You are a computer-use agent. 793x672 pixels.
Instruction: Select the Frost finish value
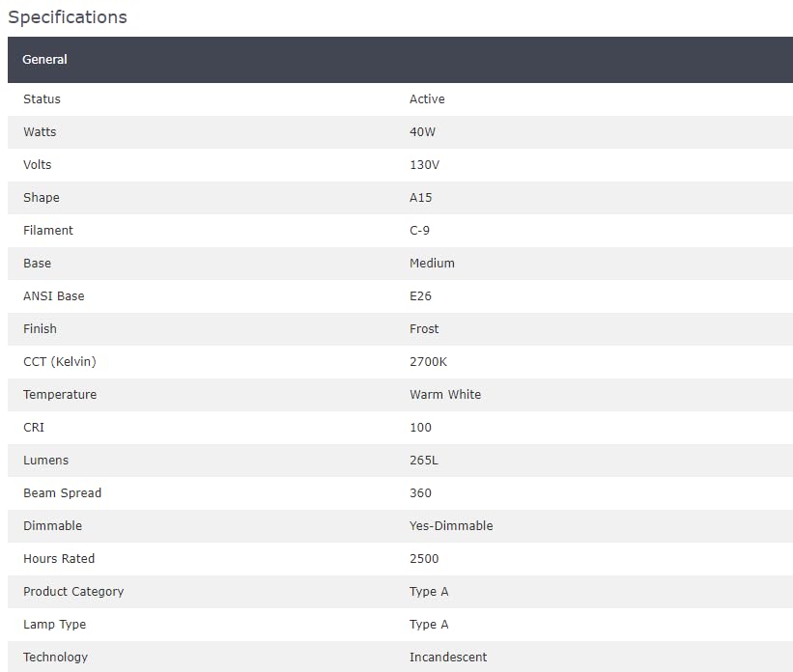click(424, 329)
